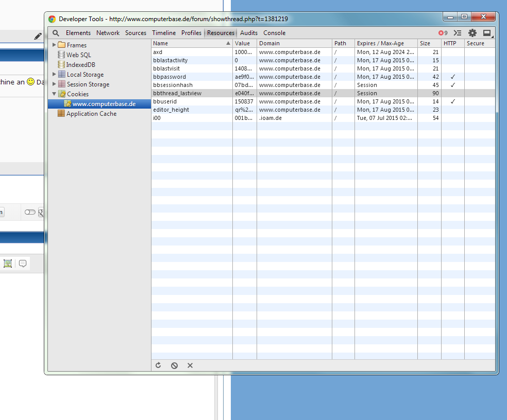
Task: Open the Sources tab
Action: 136,33
